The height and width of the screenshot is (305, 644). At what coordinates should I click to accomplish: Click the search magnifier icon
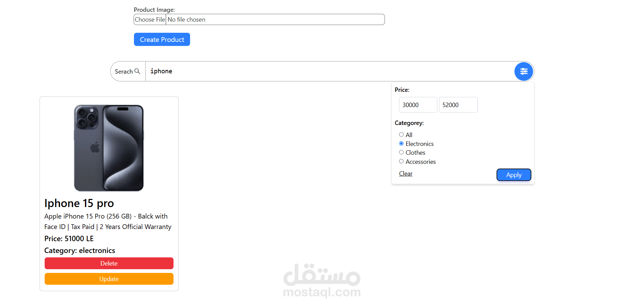tap(137, 71)
